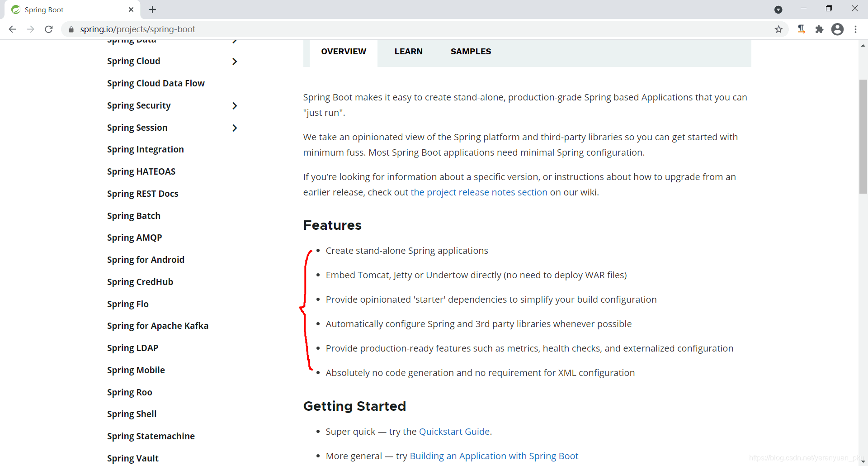The image size is (868, 466).
Task: Open Spring CredHub project link
Action: pyautogui.click(x=140, y=282)
